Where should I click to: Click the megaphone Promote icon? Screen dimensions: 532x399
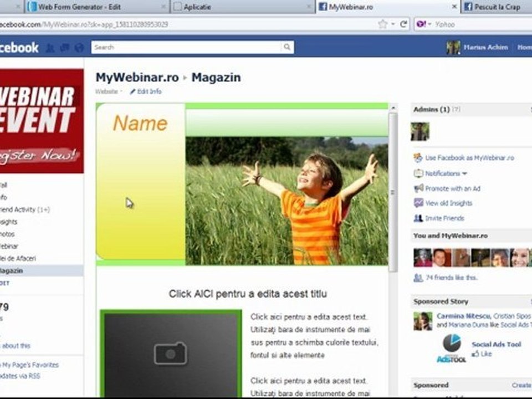coord(418,188)
